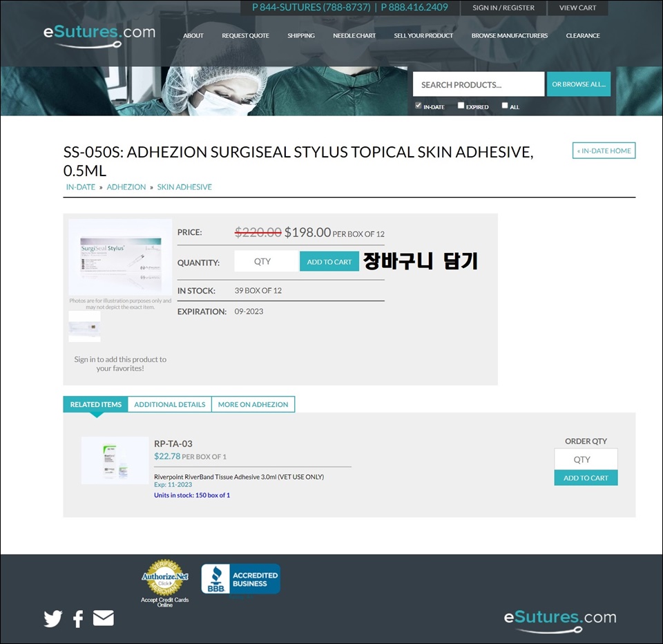Open BROWSE MANUFACTURERS menu item
The image size is (663, 644).
[x=510, y=35]
